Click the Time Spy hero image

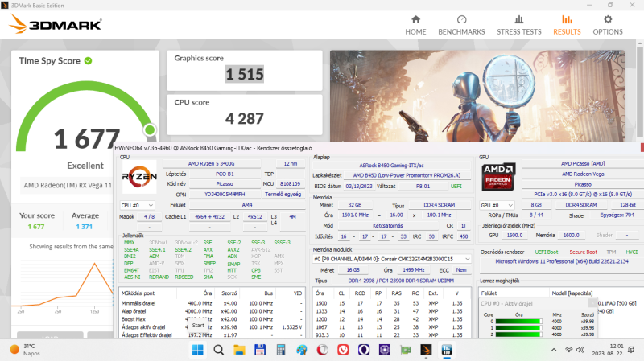pyautogui.click(x=477, y=96)
